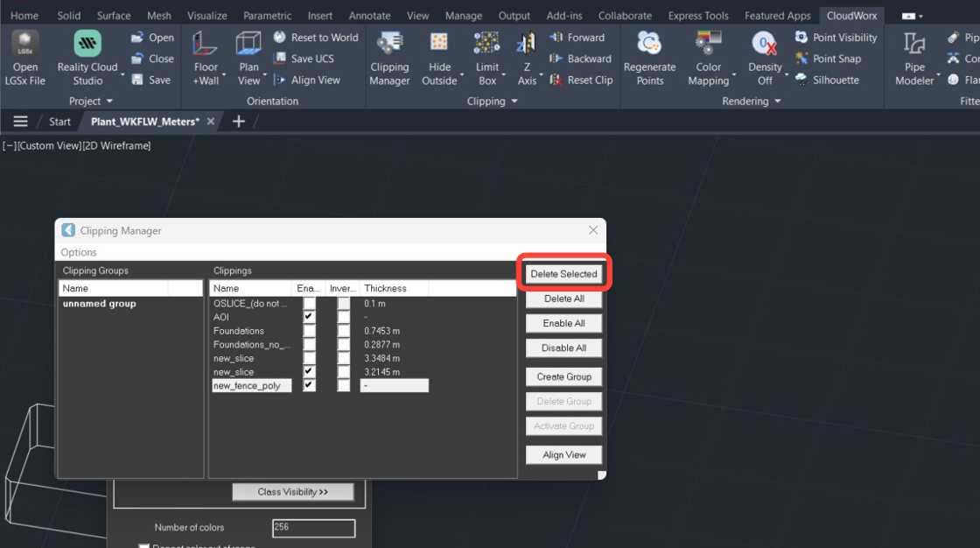The height and width of the screenshot is (548, 980).
Task: Expand the Rendering panel dropdown
Action: [x=778, y=101]
